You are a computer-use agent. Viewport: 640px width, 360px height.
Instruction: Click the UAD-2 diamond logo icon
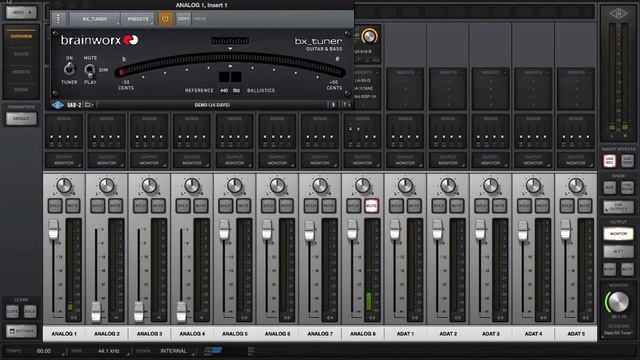point(58,105)
